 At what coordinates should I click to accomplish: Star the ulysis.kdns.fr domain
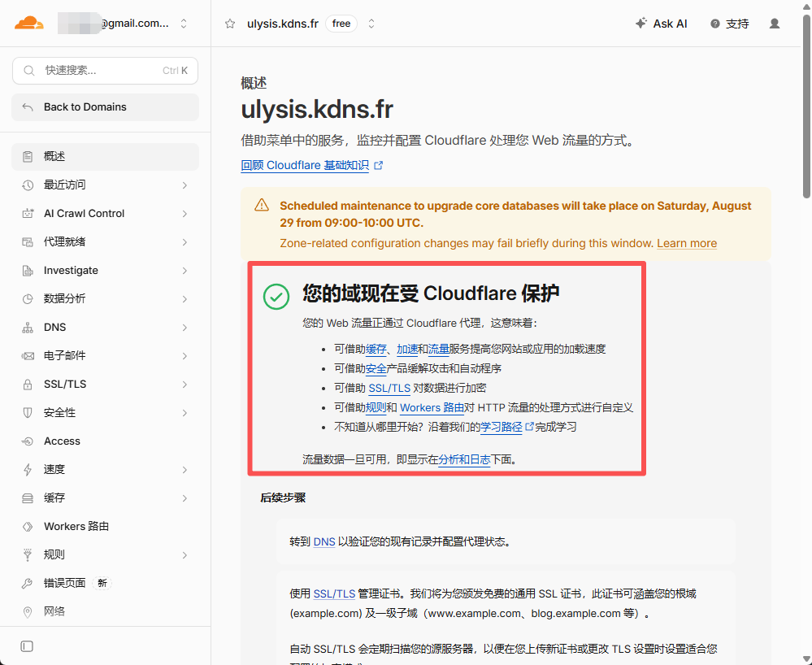coord(230,24)
